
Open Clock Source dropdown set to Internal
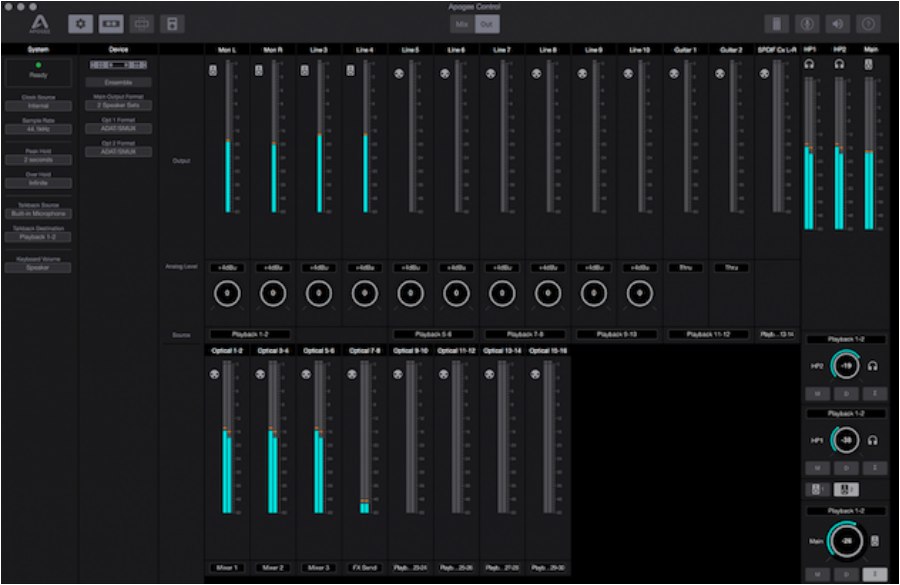(38, 106)
